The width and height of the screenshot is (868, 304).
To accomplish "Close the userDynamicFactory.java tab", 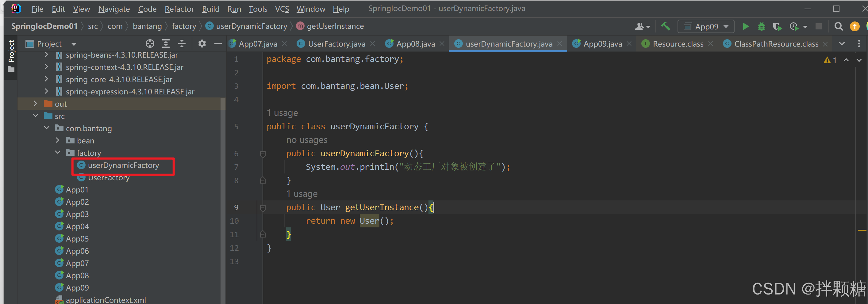I will tap(560, 44).
